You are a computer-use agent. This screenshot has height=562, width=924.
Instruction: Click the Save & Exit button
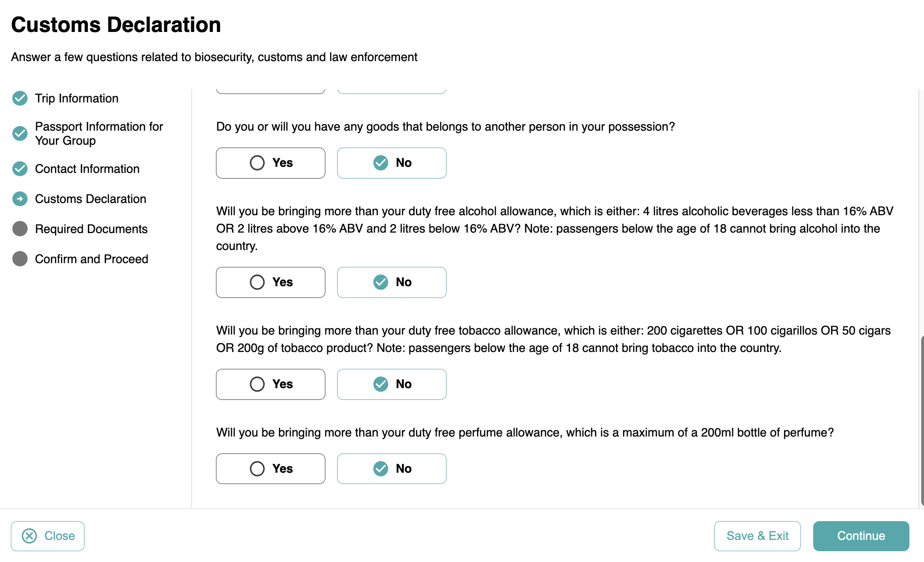click(757, 536)
